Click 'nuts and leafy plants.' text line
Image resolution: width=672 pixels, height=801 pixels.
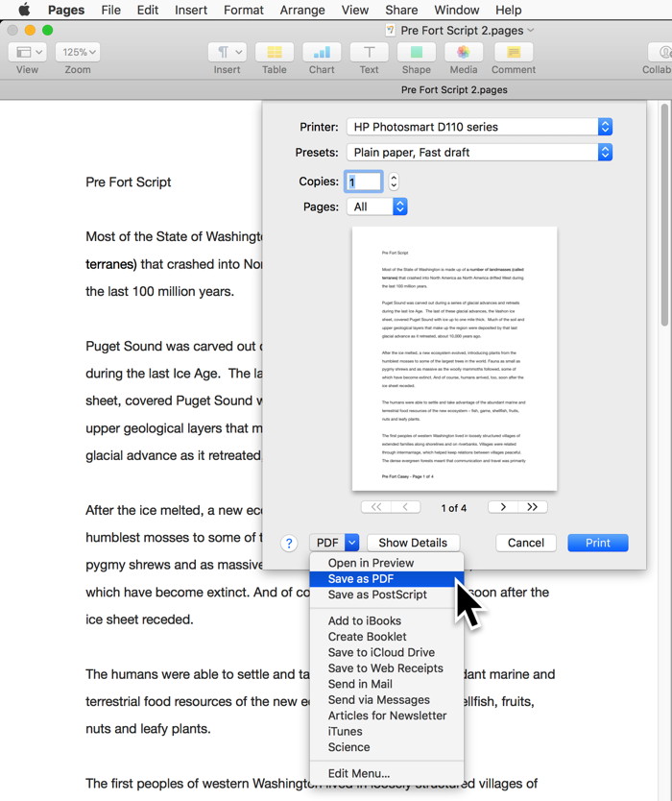[x=148, y=729]
